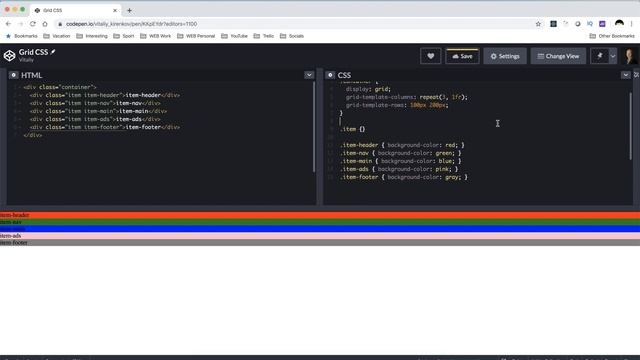
Task: Click the pink item-ads preview row
Action: [320, 236]
